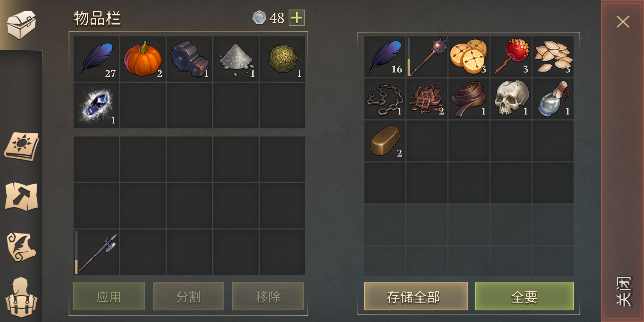Image resolution: width=644 pixels, height=322 pixels.
Task: Select the gear cog item
Action: click(x=189, y=59)
